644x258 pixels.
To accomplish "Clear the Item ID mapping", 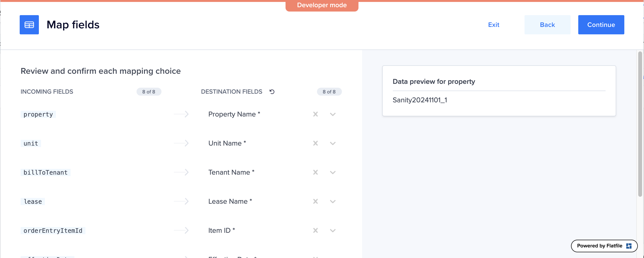I will [316, 230].
